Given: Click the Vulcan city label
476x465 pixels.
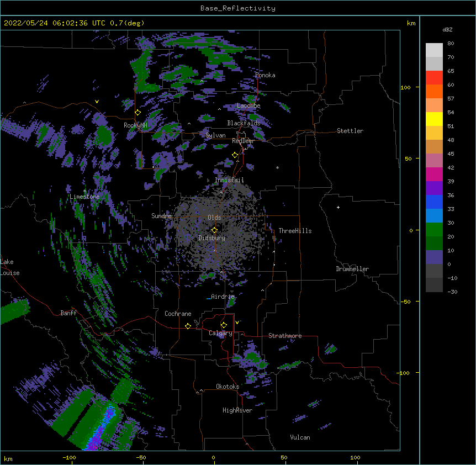Looking at the screenshot, I should click(300, 437).
